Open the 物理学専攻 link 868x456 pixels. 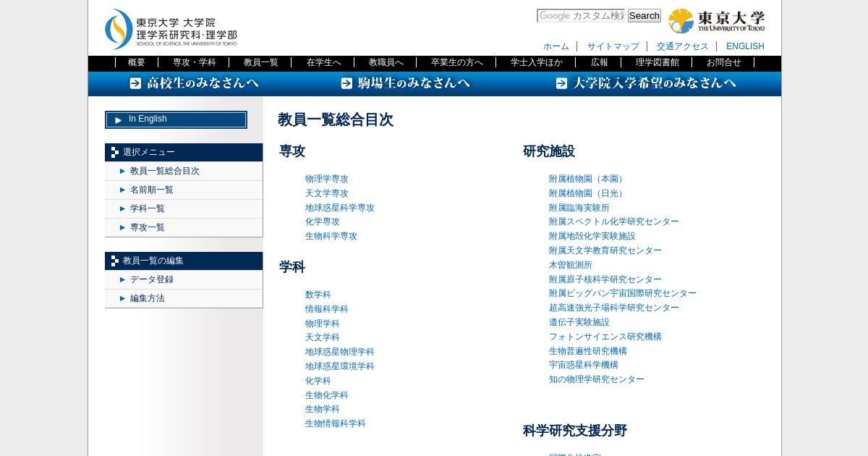327,179
